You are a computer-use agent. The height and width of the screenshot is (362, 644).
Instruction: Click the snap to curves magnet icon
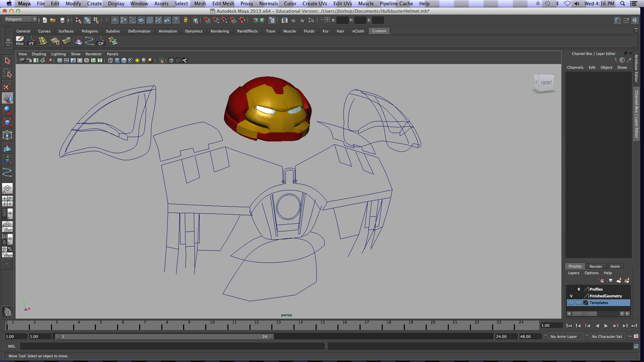tap(216, 20)
